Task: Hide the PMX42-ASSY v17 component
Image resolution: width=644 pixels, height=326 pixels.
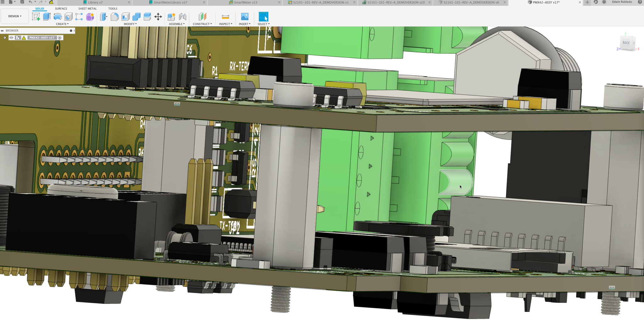Action: pyautogui.click(x=12, y=37)
